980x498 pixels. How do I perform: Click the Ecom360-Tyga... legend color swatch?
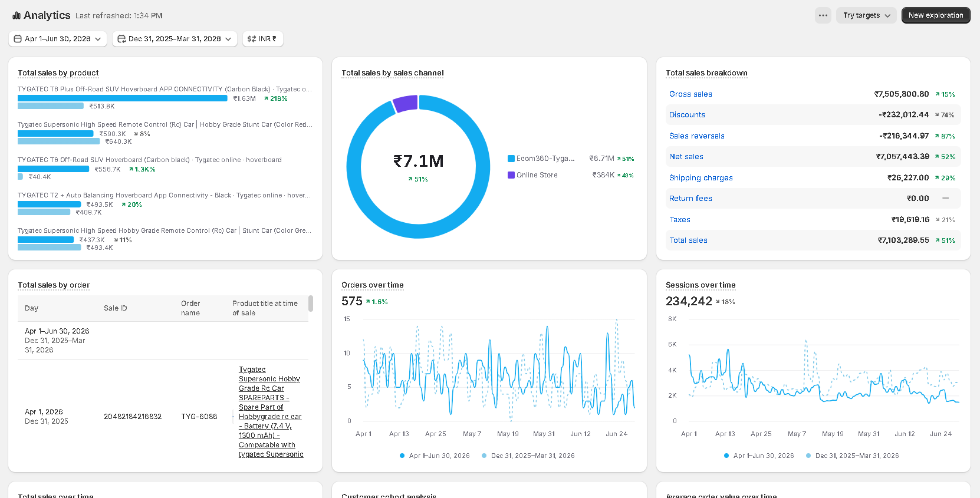(511, 159)
